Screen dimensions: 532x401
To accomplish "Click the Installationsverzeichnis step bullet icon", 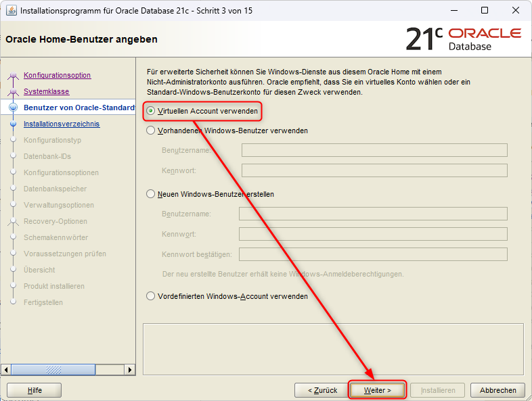I will point(13,124).
